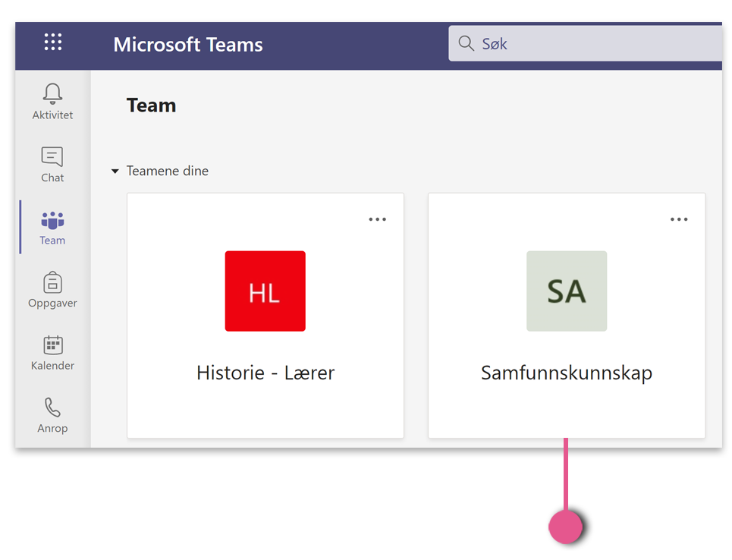Open the Aktivitet bell icon
Viewport: 732px width, 560px height.
tap(52, 93)
